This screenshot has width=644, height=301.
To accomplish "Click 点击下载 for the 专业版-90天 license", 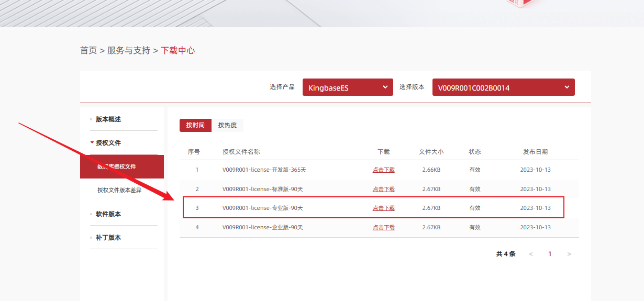I will pyautogui.click(x=384, y=208).
